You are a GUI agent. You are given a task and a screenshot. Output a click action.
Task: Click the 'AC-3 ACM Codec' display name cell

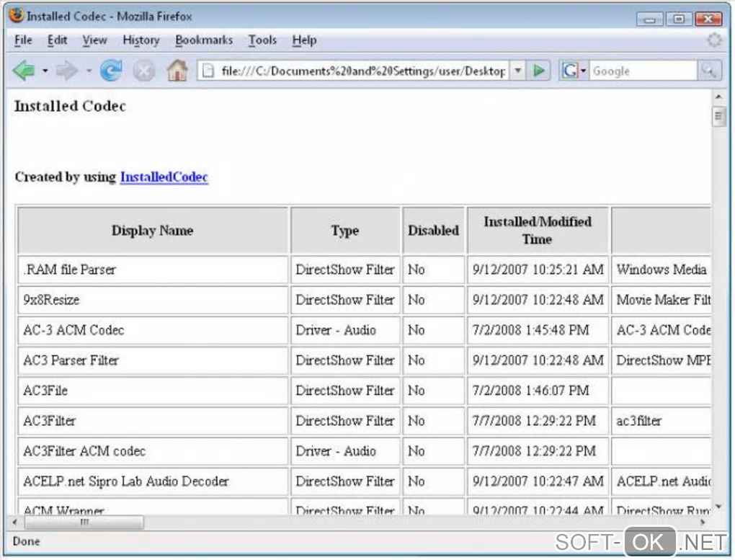pyautogui.click(x=153, y=330)
